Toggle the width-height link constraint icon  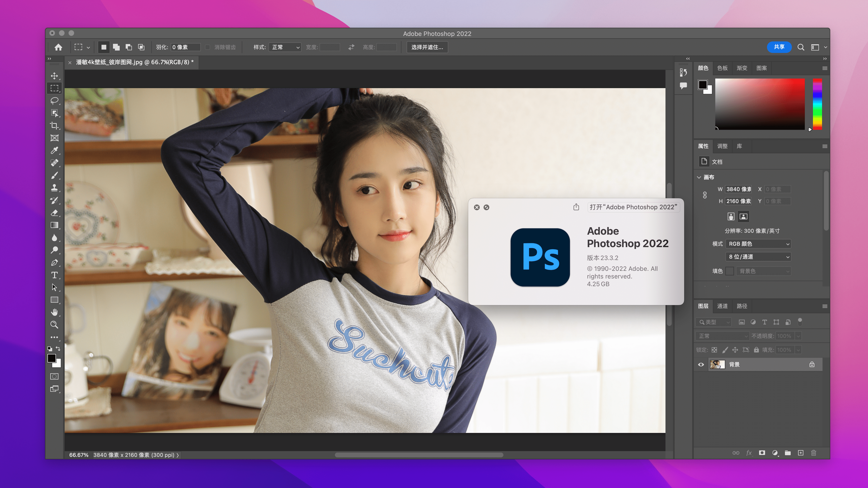point(705,195)
